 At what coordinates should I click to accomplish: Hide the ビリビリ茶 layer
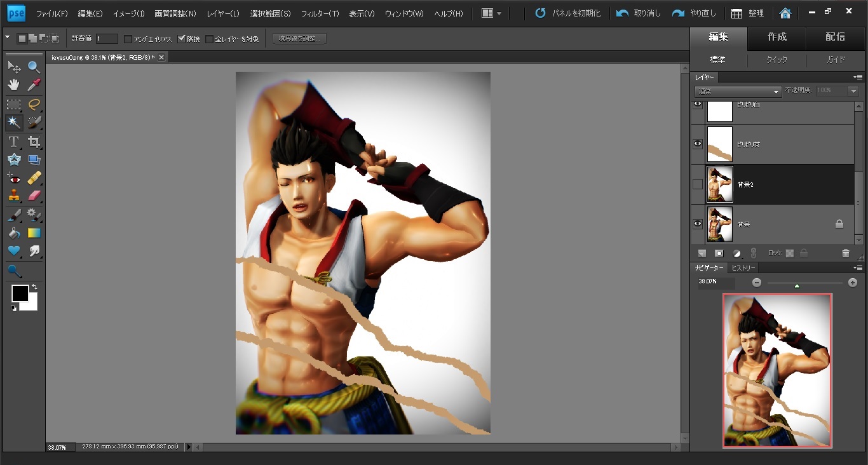tap(698, 144)
